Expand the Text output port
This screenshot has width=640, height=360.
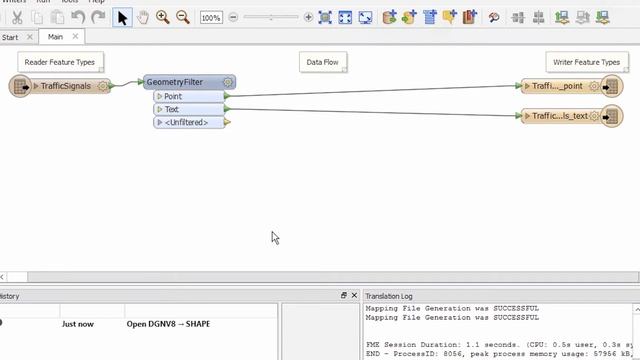[160, 109]
